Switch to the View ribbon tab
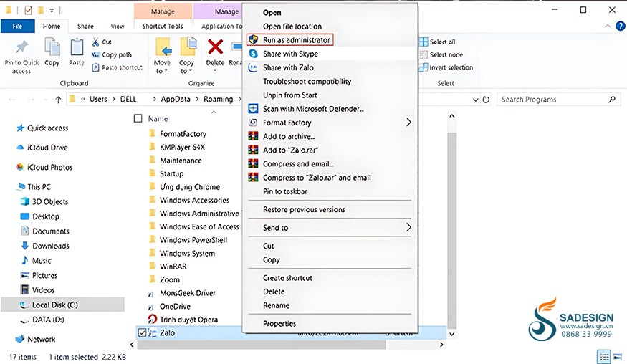Image resolution: width=627 pixels, height=364 pixels. pos(118,27)
